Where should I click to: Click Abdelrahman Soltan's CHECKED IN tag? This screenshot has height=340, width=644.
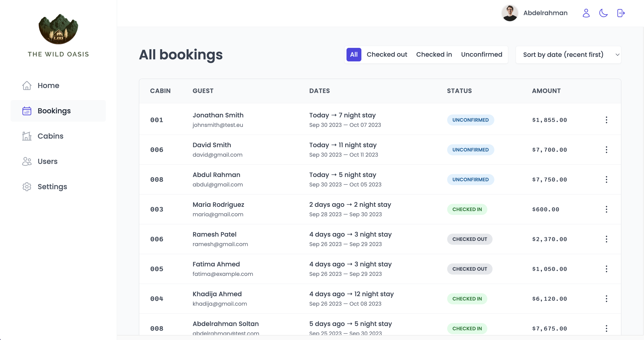[467, 328]
